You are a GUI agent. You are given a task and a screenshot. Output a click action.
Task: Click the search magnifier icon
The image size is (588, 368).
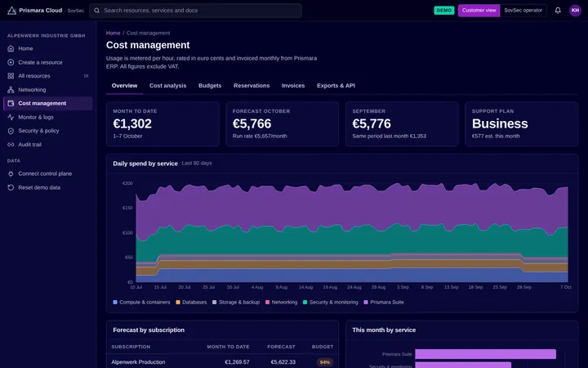(96, 11)
